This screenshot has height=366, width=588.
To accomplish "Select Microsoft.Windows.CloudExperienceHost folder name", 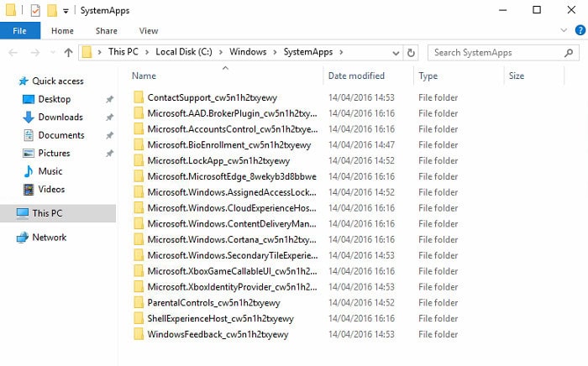I will click(232, 208).
